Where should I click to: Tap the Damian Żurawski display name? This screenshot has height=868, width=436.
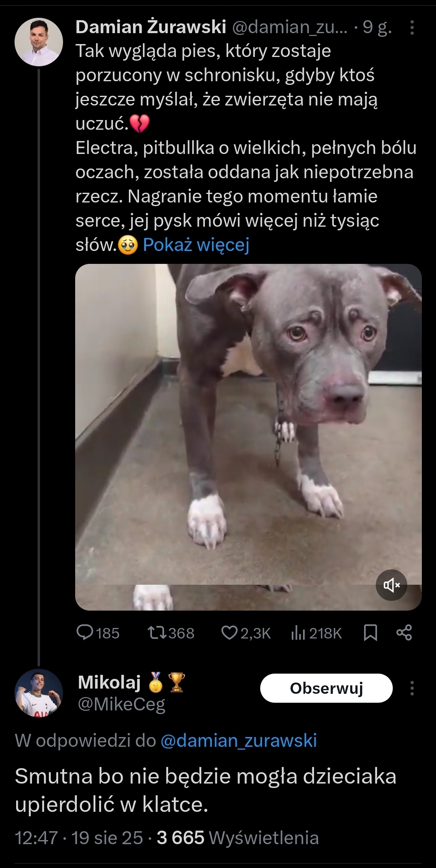[x=151, y=27]
